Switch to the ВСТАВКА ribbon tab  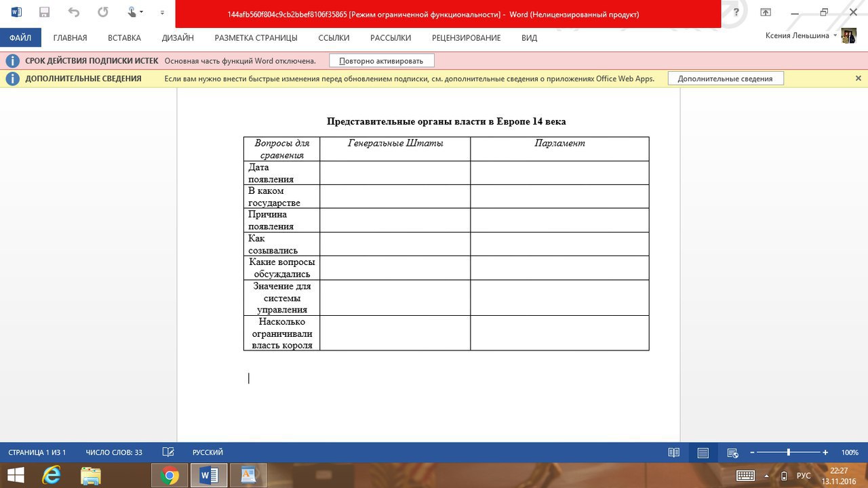tap(124, 38)
